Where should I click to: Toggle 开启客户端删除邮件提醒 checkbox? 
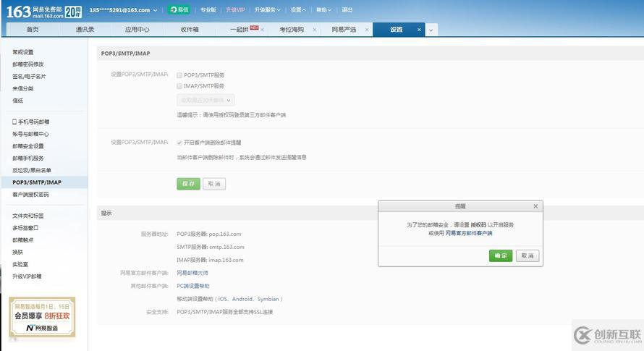(179, 143)
